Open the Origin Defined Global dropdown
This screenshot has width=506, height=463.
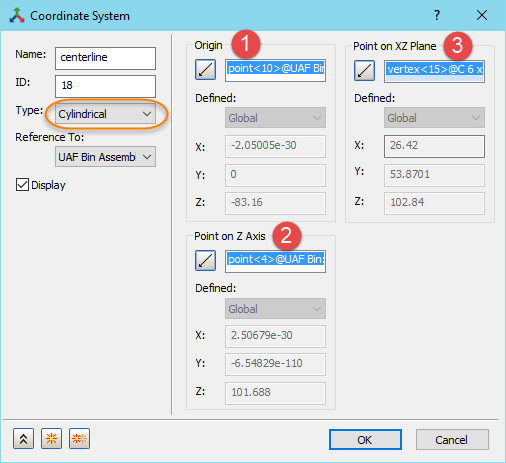(x=275, y=118)
